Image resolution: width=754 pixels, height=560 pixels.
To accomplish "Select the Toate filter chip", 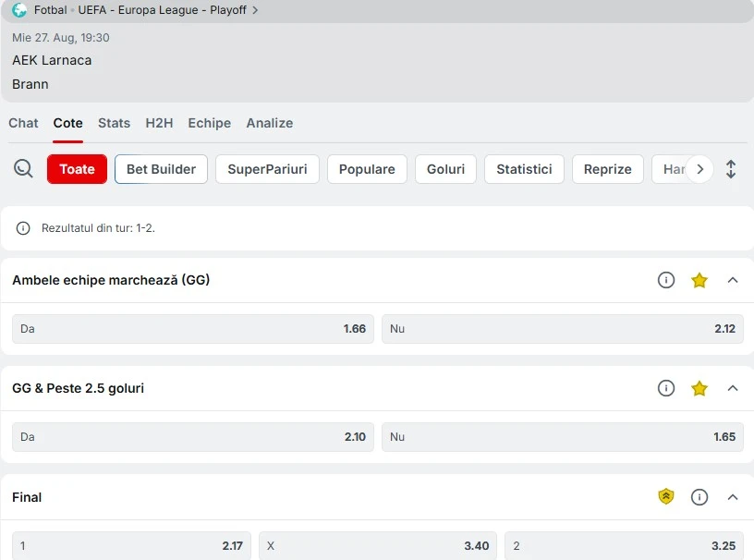I will click(x=78, y=169).
